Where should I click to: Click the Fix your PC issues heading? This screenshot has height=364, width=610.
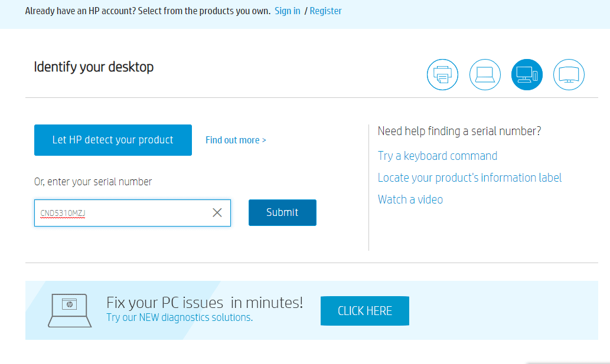(204, 303)
